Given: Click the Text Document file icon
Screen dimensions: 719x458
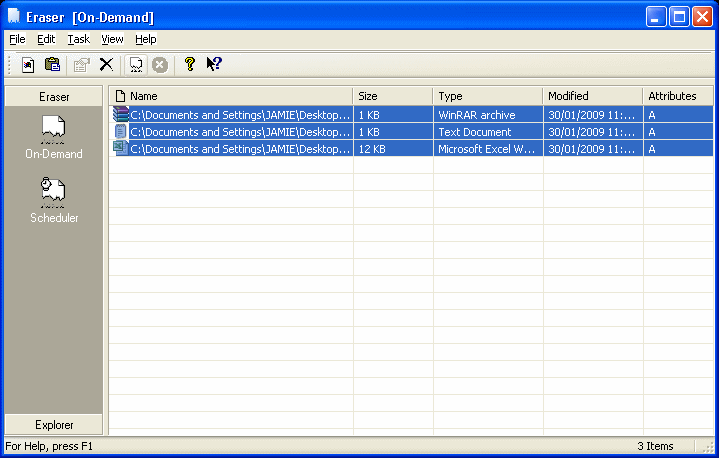Looking at the screenshot, I should 121,132.
